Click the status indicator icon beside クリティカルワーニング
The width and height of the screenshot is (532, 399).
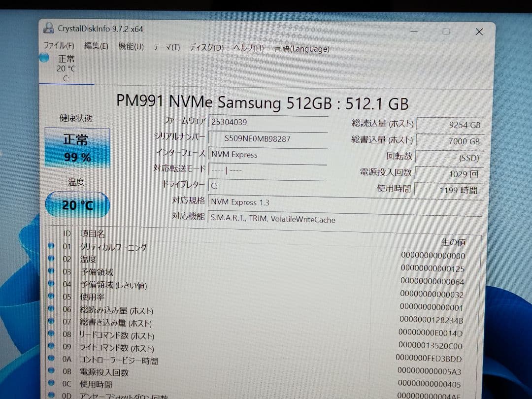tap(52, 246)
